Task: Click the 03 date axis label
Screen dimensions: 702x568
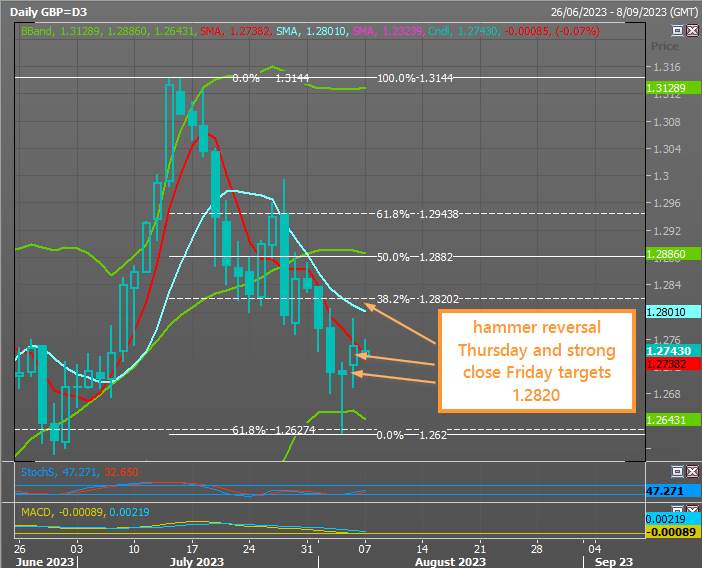Action: 77,549
